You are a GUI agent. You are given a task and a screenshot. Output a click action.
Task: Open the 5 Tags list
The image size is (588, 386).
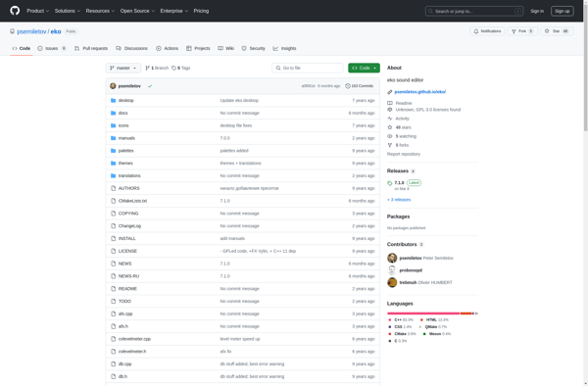181,69
